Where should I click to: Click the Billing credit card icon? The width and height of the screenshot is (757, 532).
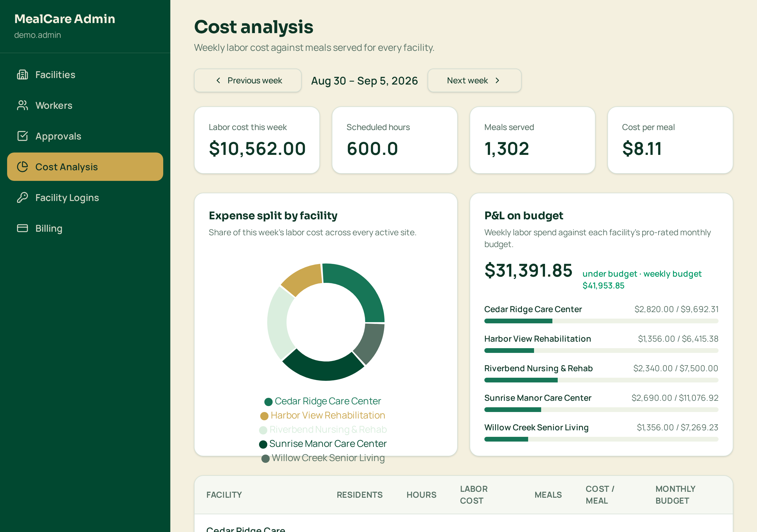(22, 228)
